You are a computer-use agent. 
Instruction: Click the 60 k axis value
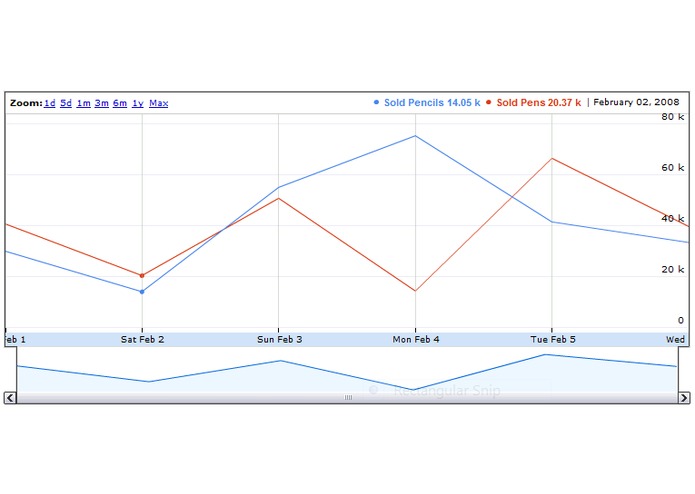tap(673, 168)
